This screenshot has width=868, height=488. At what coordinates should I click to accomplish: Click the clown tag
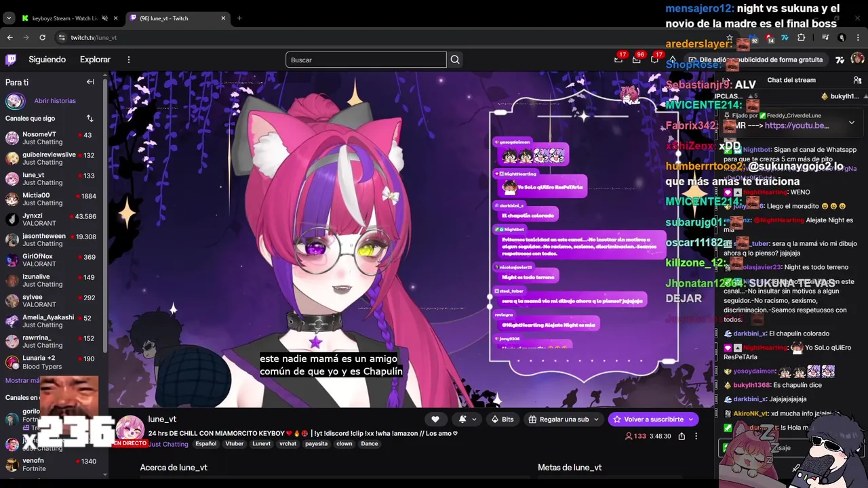point(344,444)
